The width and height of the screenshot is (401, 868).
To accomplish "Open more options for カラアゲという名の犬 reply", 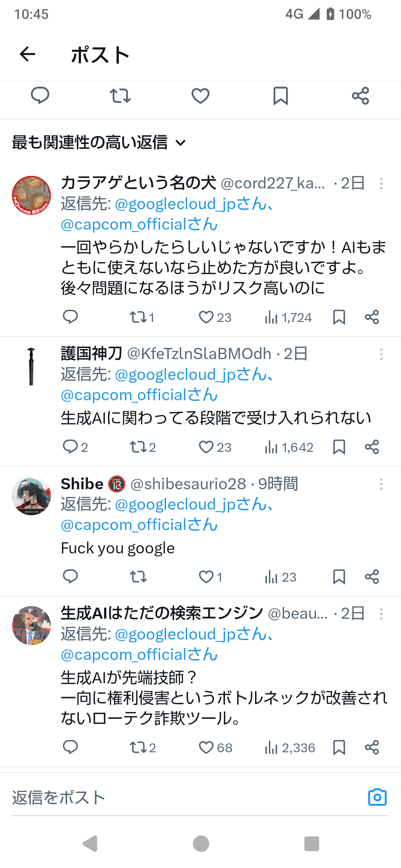I will pos(381,184).
